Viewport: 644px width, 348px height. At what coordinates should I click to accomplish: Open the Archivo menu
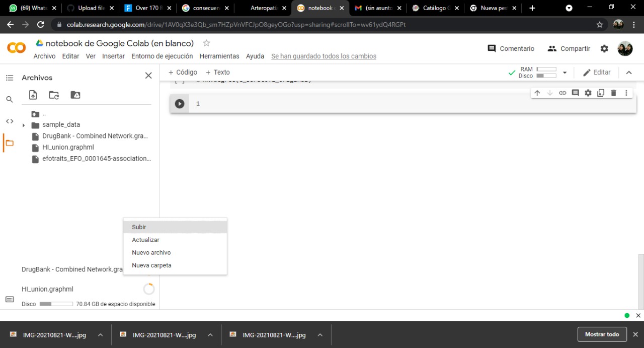click(x=44, y=56)
